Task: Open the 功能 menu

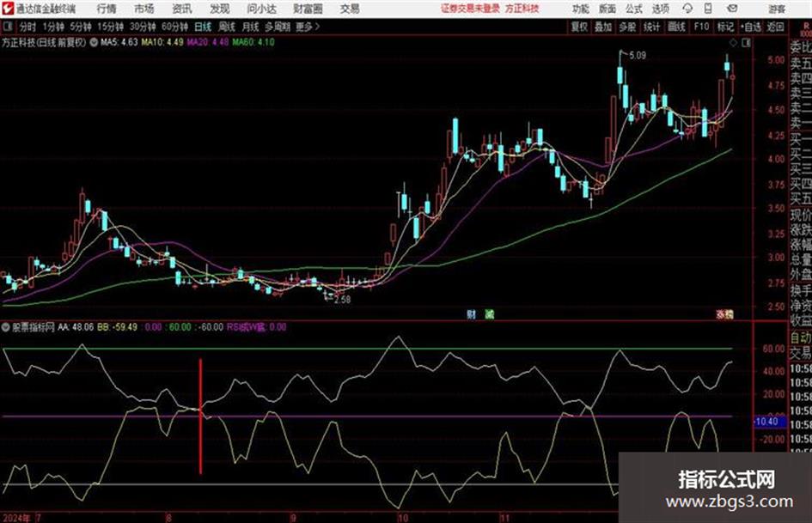Action: click(x=581, y=9)
